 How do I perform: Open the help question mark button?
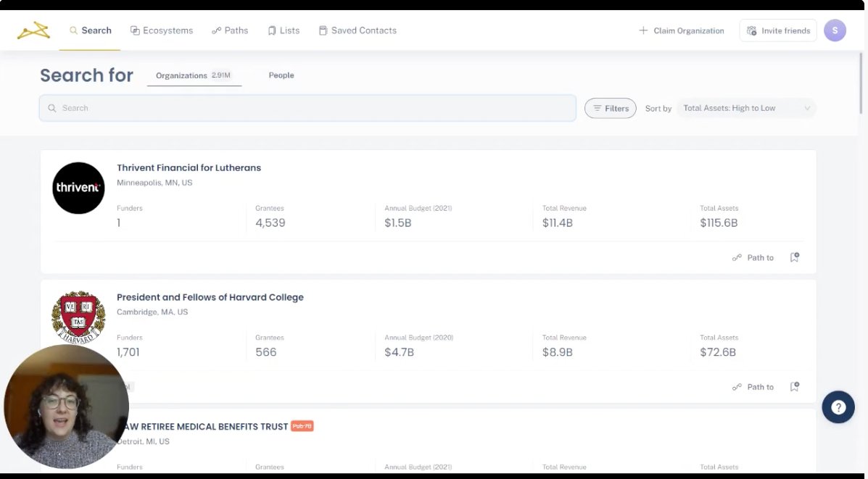tap(838, 407)
